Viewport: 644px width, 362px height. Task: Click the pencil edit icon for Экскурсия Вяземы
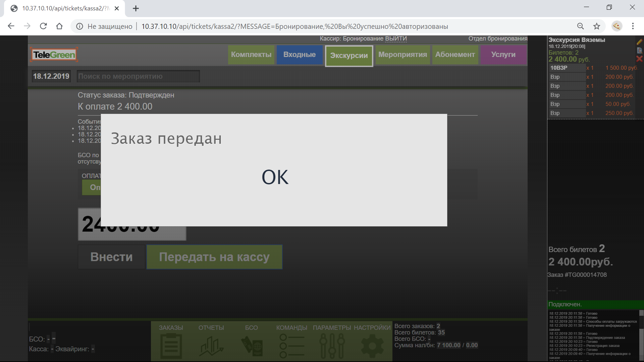point(639,42)
